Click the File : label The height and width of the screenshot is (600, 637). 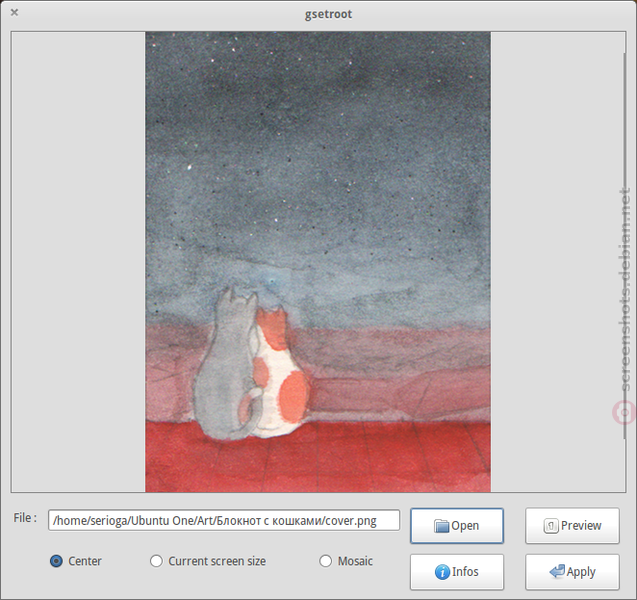click(25, 518)
